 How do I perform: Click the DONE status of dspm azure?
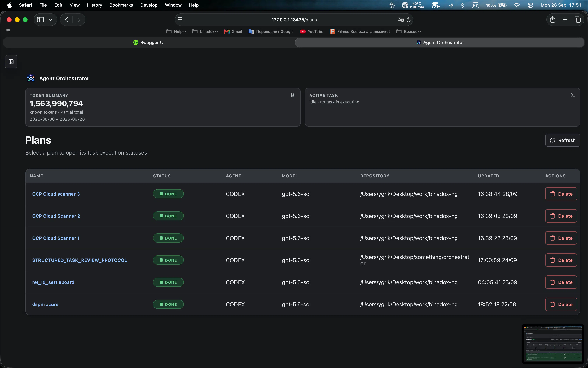(x=168, y=304)
